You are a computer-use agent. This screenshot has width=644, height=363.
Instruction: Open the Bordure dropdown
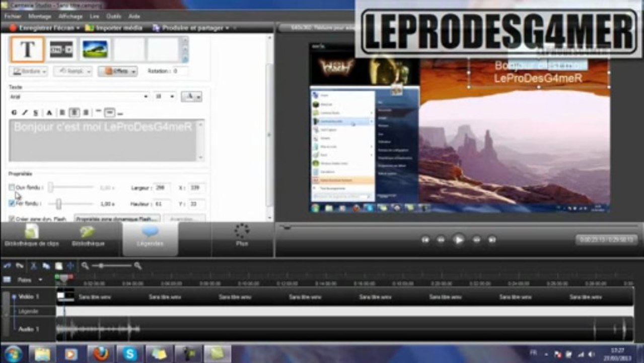[x=29, y=72]
